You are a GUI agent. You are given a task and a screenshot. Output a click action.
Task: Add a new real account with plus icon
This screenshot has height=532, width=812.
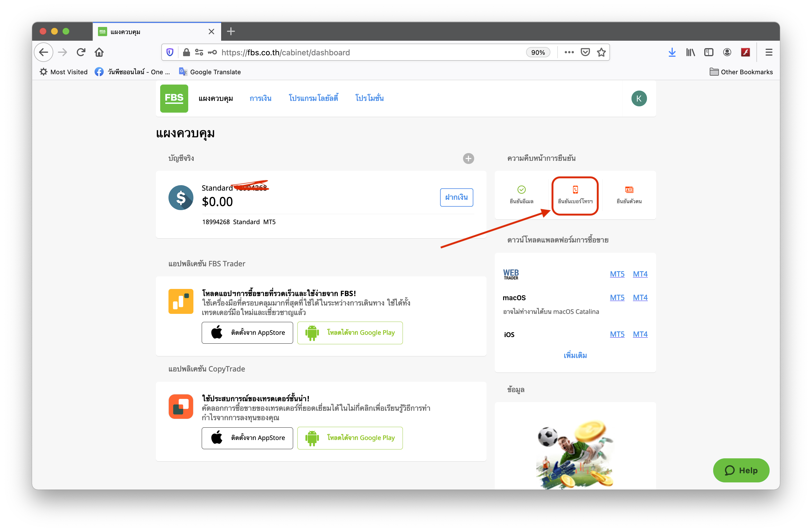(468, 158)
